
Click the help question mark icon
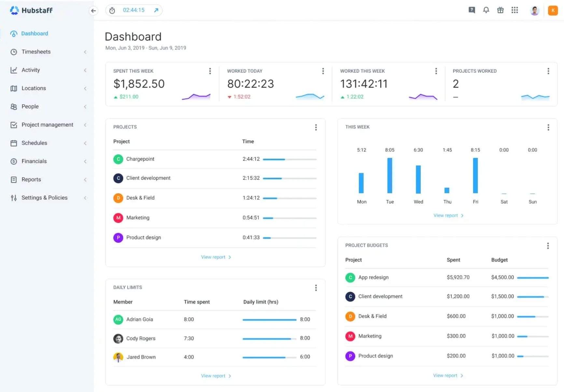(x=471, y=10)
